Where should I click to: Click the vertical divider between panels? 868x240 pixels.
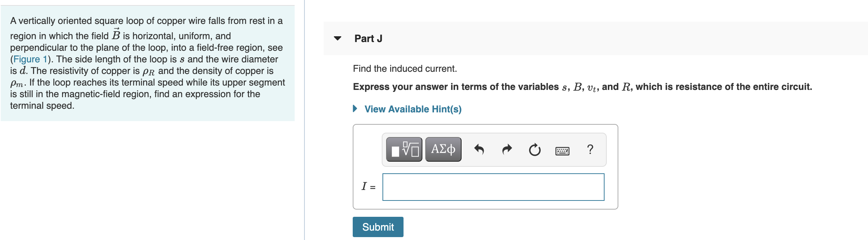pos(304,145)
